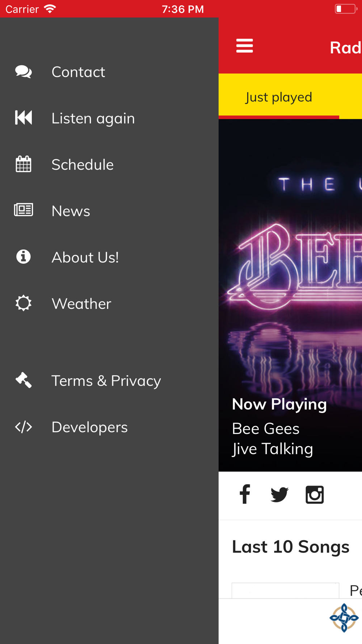Close the side menu via hamburger icon
The width and height of the screenshot is (362, 644).
245,46
